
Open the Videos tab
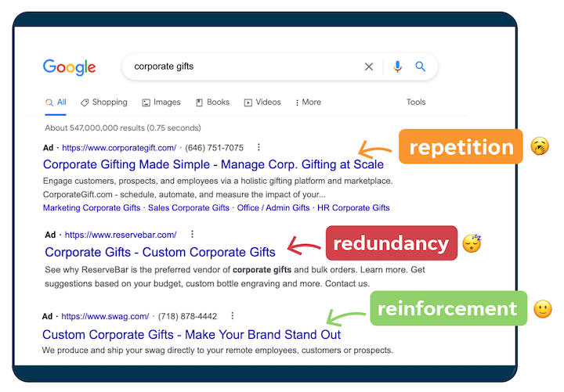pyautogui.click(x=262, y=102)
